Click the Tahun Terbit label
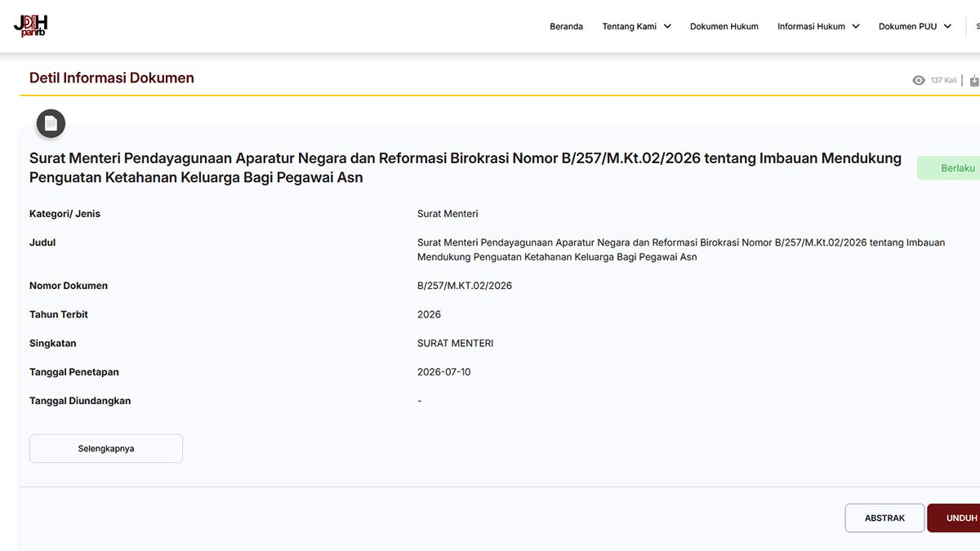The height and width of the screenshot is (551, 980). [x=59, y=314]
